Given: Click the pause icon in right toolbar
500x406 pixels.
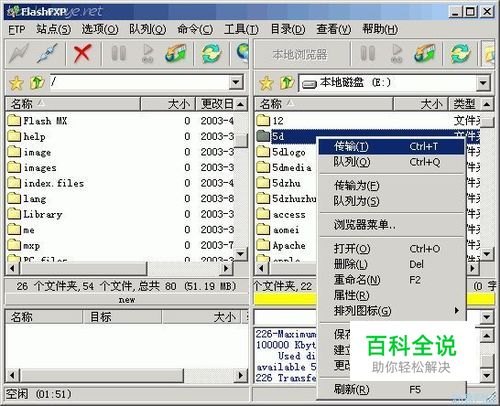Looking at the screenshot, I should (368, 53).
